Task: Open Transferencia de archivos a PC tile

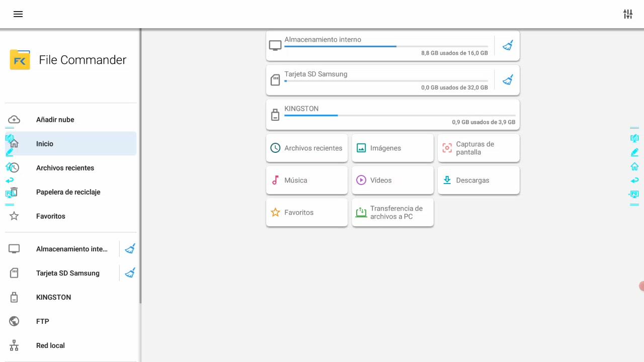Action: pos(393,212)
